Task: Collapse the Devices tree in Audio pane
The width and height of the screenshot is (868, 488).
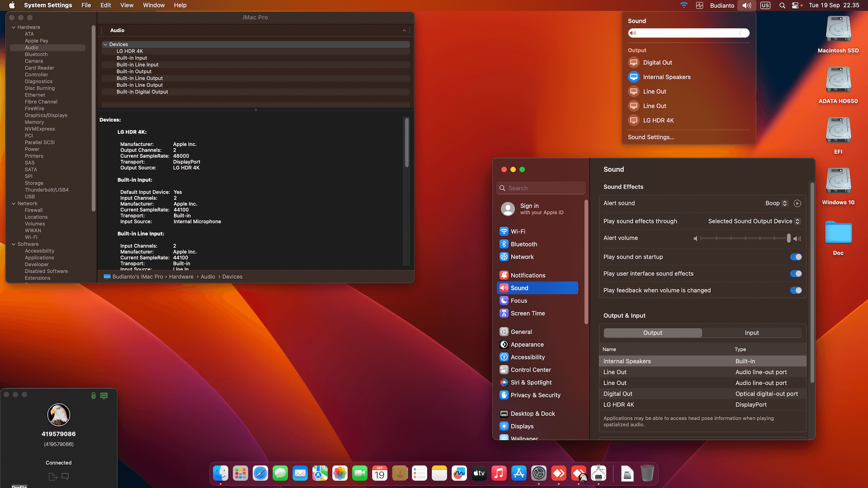Action: click(105, 44)
